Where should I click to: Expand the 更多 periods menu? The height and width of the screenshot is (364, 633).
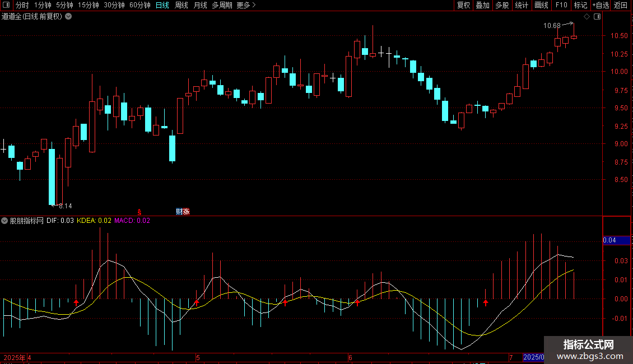[x=246, y=5]
